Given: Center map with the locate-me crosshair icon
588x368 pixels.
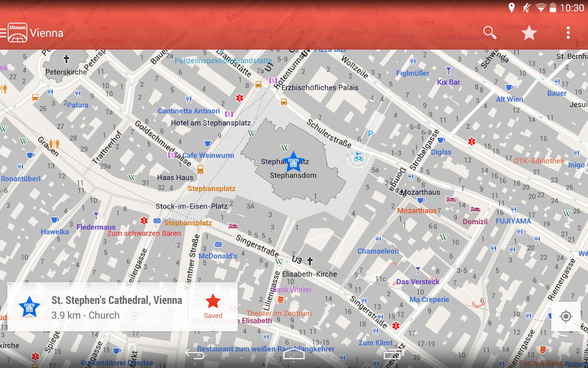Looking at the screenshot, I should pos(566,317).
